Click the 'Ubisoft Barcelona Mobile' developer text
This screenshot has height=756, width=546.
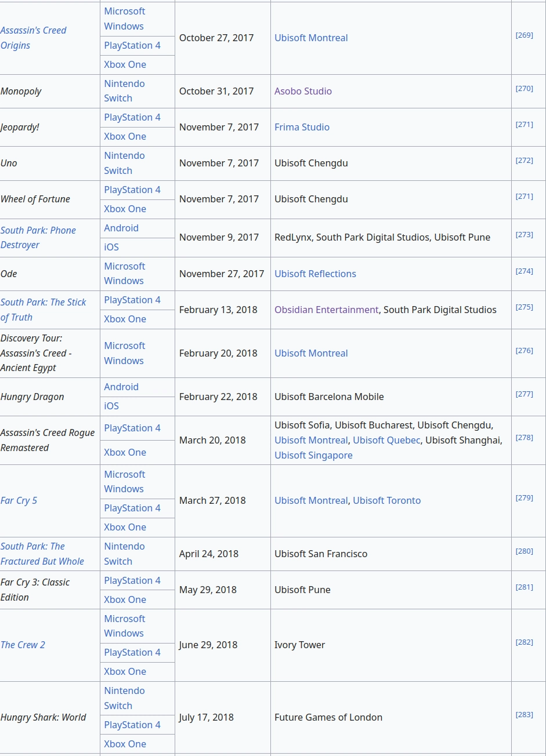[329, 397]
